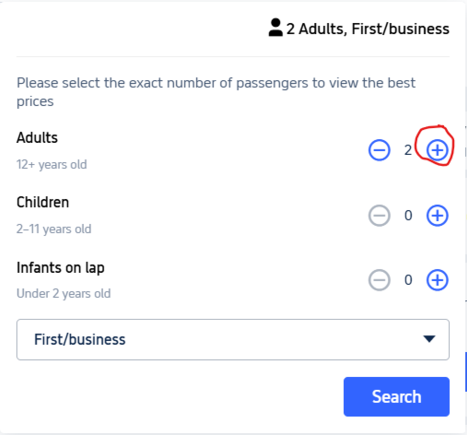Click the greyed-out Children minus icon
Image resolution: width=467 pixels, height=435 pixels.
[x=379, y=215]
